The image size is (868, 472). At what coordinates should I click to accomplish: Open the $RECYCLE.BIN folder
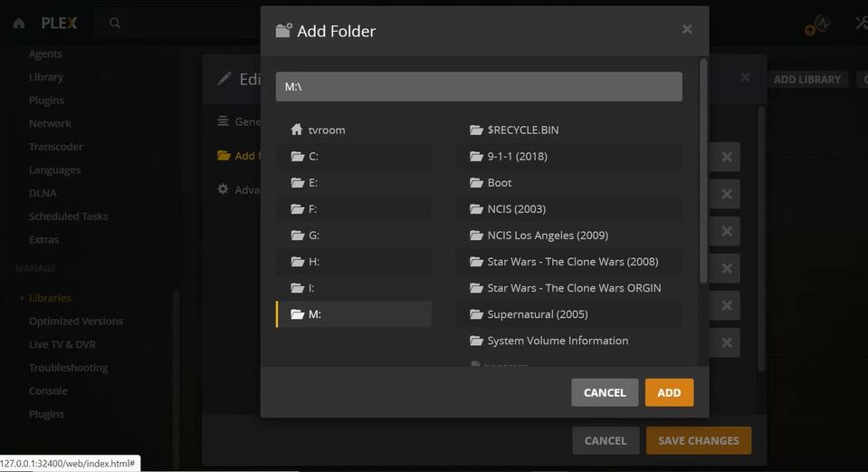point(568,130)
